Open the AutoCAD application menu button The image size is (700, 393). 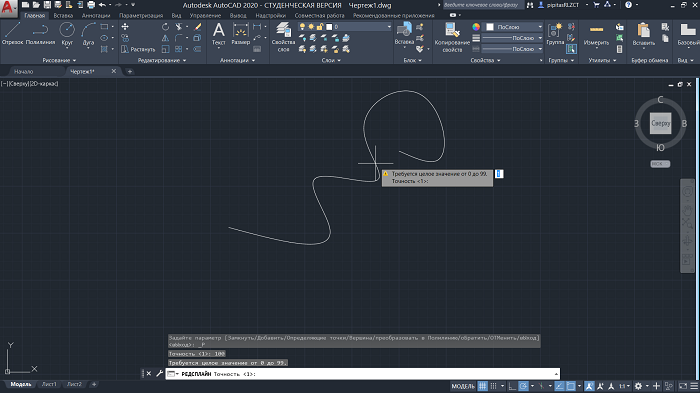[x=8, y=8]
